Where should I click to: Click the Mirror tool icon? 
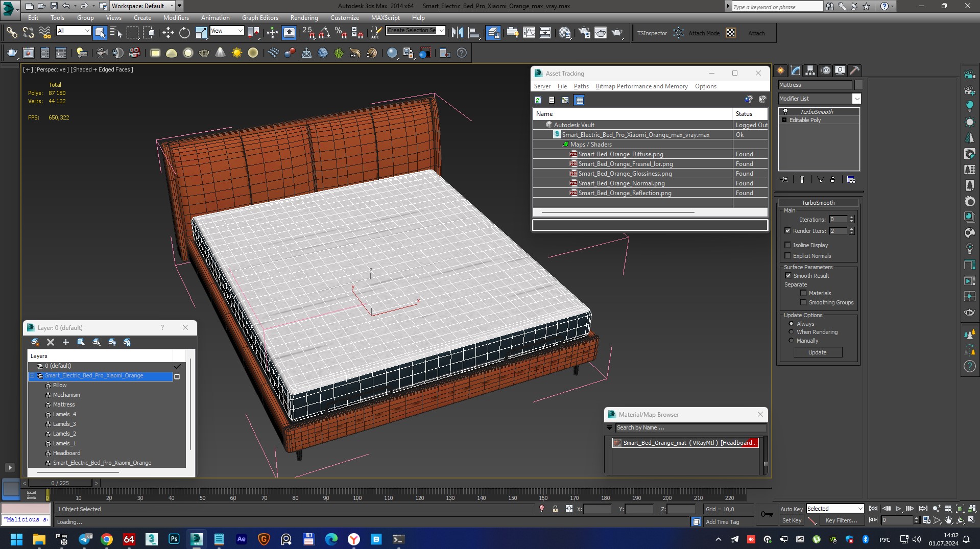pos(458,33)
